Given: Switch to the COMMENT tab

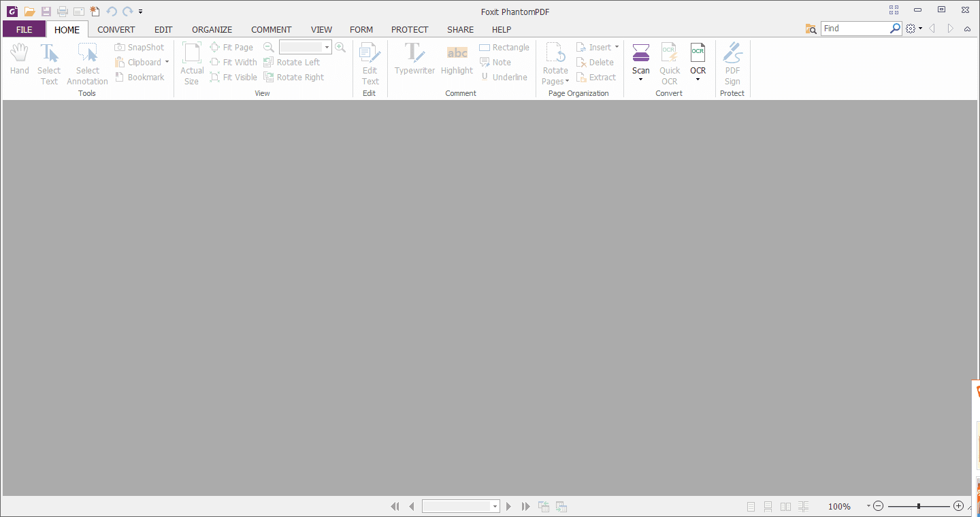Looking at the screenshot, I should coord(272,29).
